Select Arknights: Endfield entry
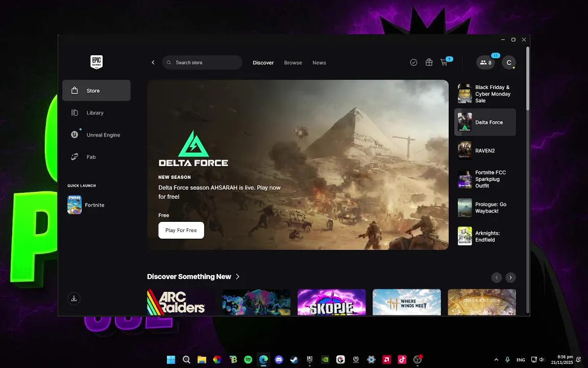Image resolution: width=588 pixels, height=368 pixels. (485, 236)
